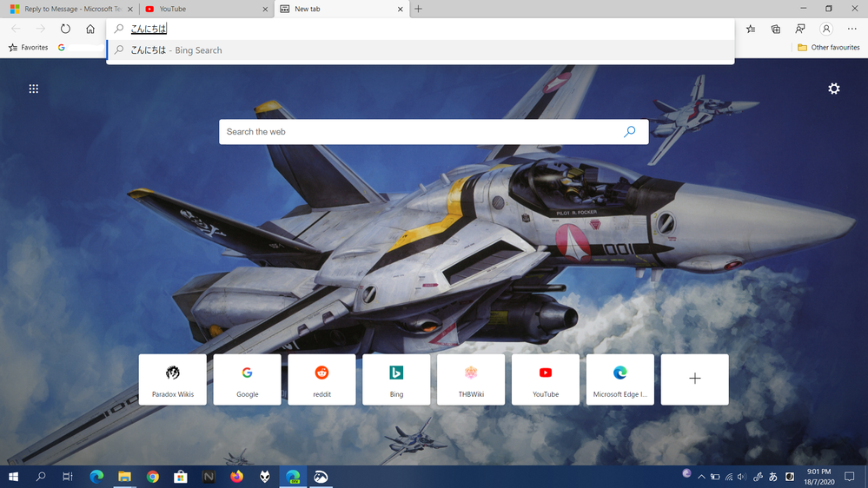The height and width of the screenshot is (488, 868).
Task: Open the Bing quick link tile
Action: click(x=396, y=379)
